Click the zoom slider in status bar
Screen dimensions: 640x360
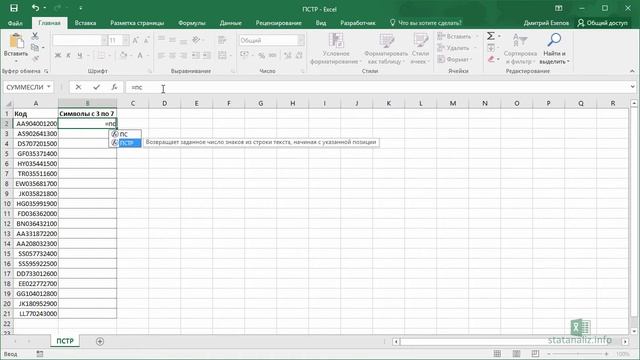[578, 354]
